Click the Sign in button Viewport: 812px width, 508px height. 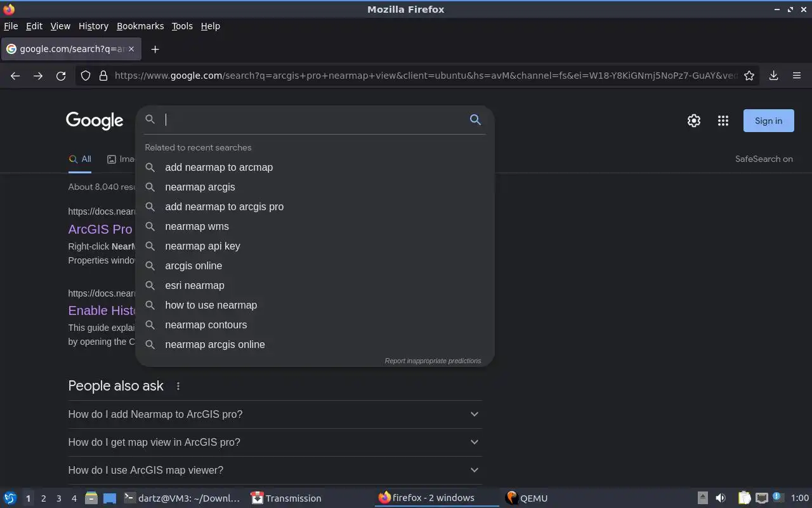coord(768,121)
